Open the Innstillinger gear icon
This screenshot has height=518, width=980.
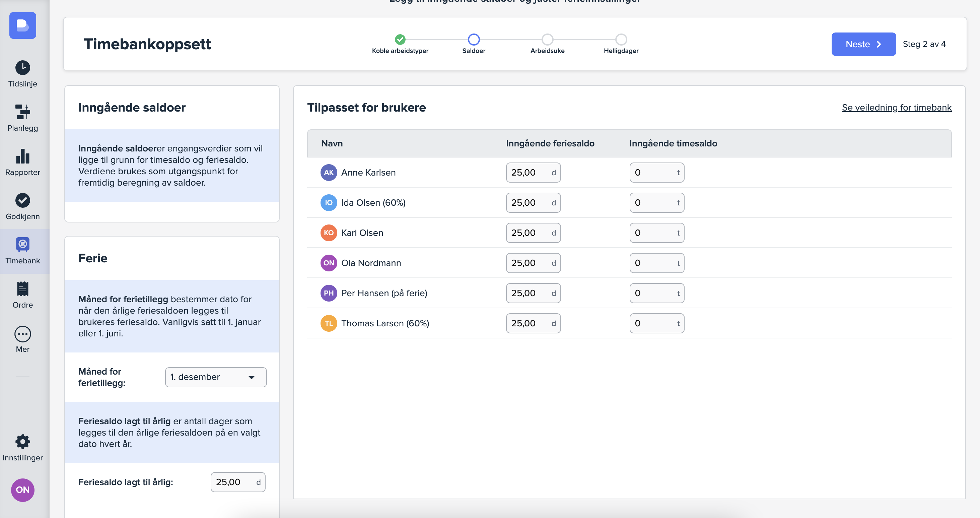coord(22,442)
